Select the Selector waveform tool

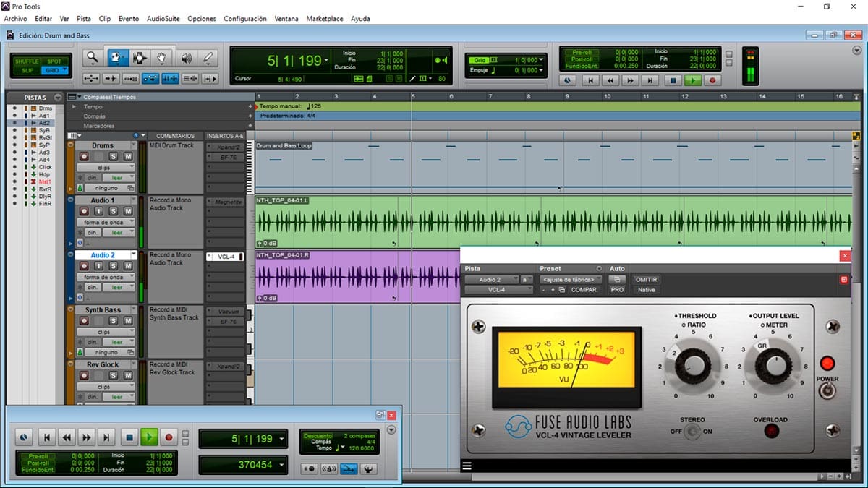[140, 58]
